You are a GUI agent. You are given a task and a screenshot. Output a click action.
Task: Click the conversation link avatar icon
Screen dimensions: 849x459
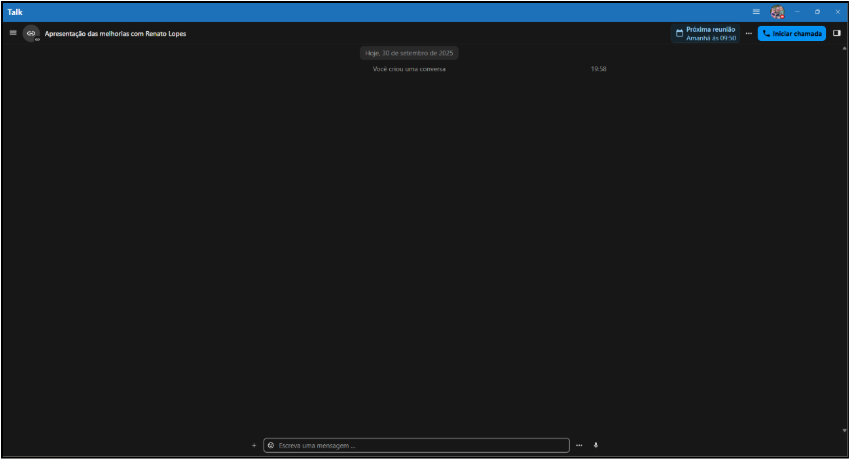click(x=32, y=33)
